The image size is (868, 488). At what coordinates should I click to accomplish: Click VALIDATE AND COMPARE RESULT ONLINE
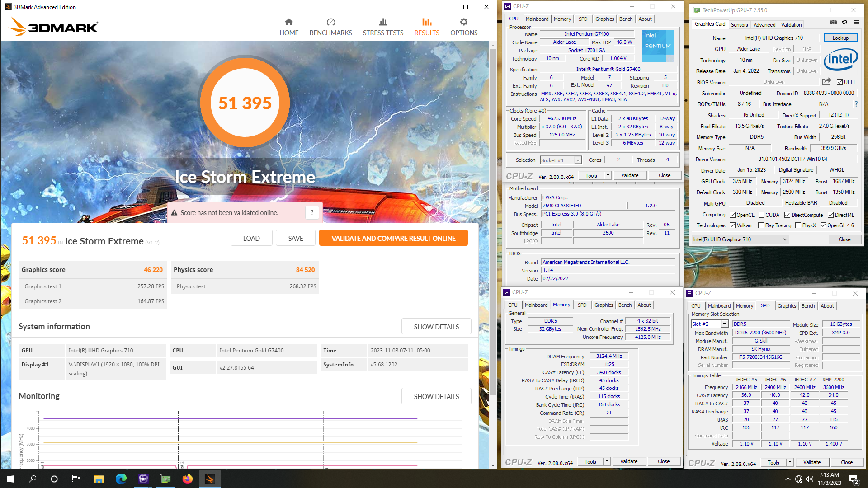(393, 238)
